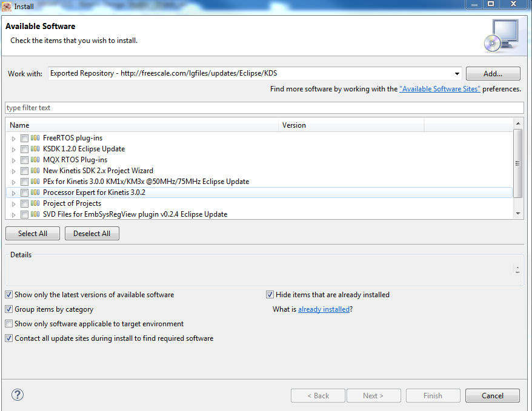Expand the FreeRTOS plug-ins tree node
Image resolution: width=532 pixels, height=411 pixels.
[13, 139]
